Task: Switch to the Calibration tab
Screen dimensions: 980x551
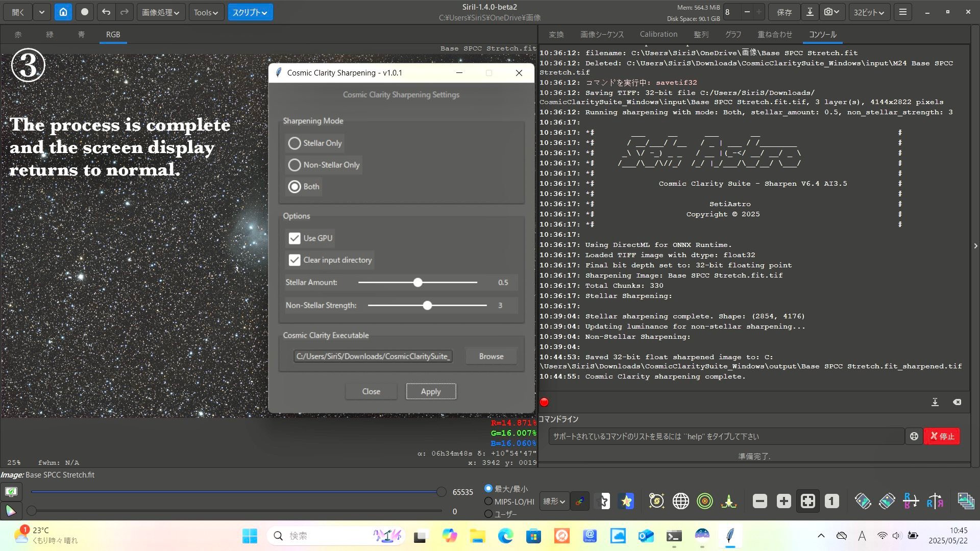Action: [x=658, y=34]
